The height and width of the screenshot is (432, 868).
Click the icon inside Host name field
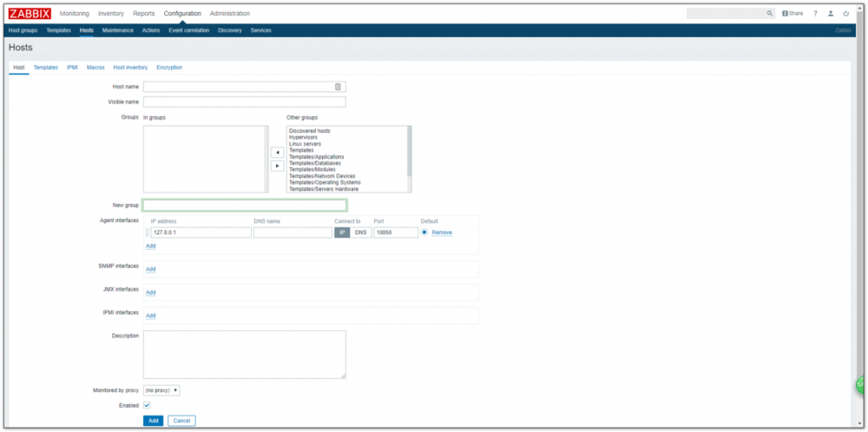(x=338, y=86)
